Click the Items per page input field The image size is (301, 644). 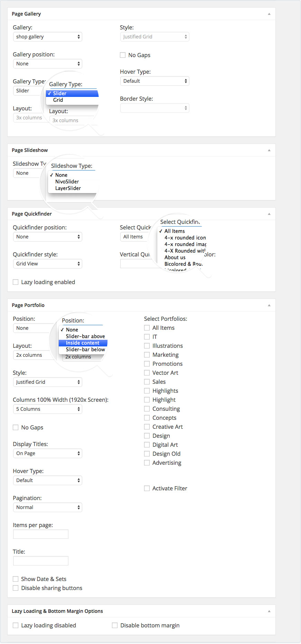(x=41, y=534)
